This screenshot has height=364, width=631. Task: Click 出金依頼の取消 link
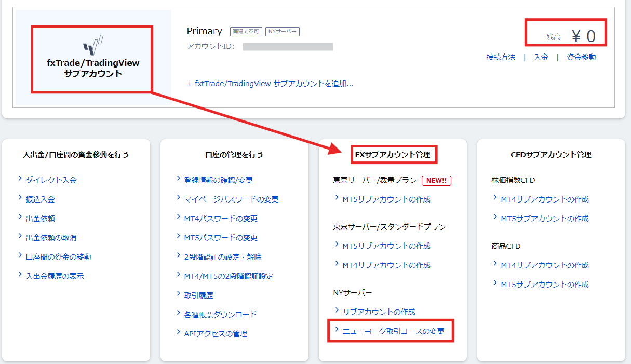(51, 238)
